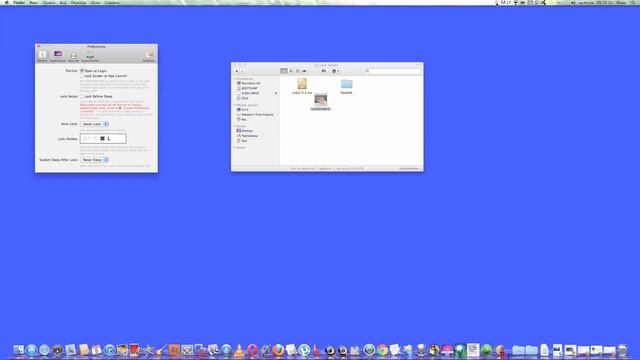Image resolution: width=640 pixels, height=360 pixels.
Task: Switch Finder to icon view
Action: pos(284,71)
